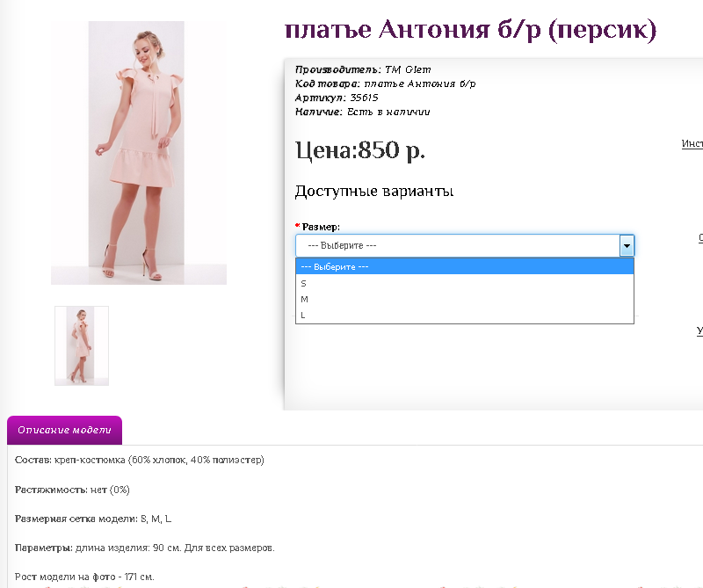This screenshot has height=588, width=703.
Task: Click the cut-off underlined 'У' link at the right edge
Action: (x=699, y=331)
